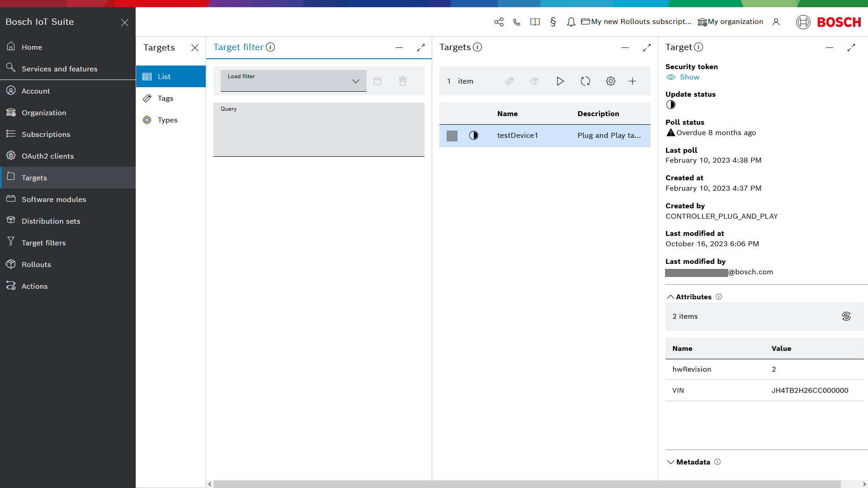Expand the Metadata section
This screenshot has width=868, height=488.
click(671, 462)
